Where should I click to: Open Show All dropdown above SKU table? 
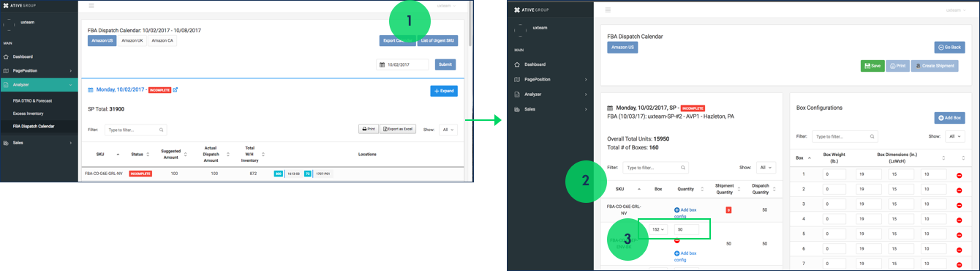pyautogui.click(x=766, y=167)
